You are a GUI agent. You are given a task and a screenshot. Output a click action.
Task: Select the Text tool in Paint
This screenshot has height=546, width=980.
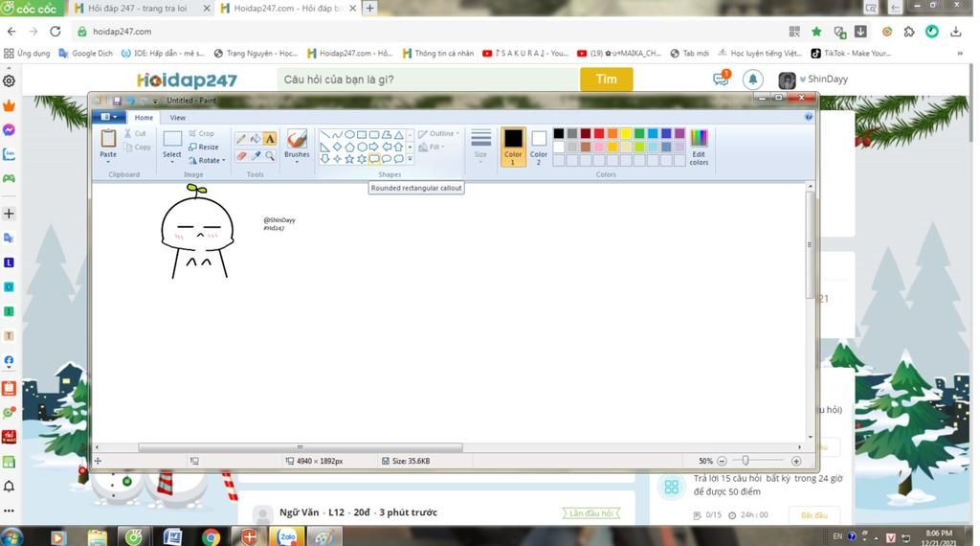pyautogui.click(x=269, y=139)
